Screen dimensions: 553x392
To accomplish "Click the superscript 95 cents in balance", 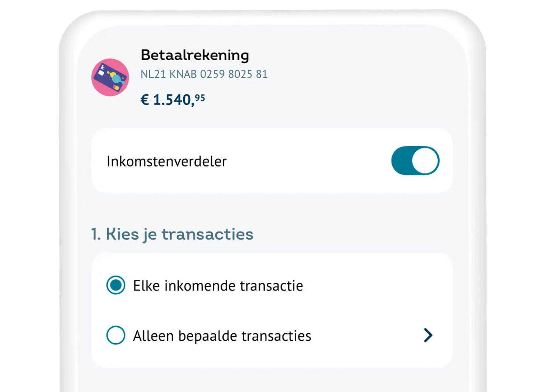I will tap(200, 98).
